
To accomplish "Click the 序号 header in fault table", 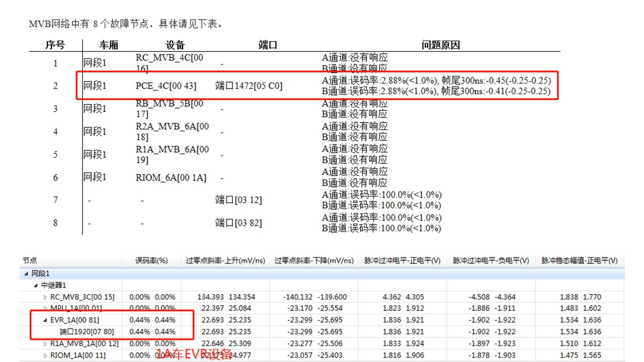I will (x=55, y=45).
